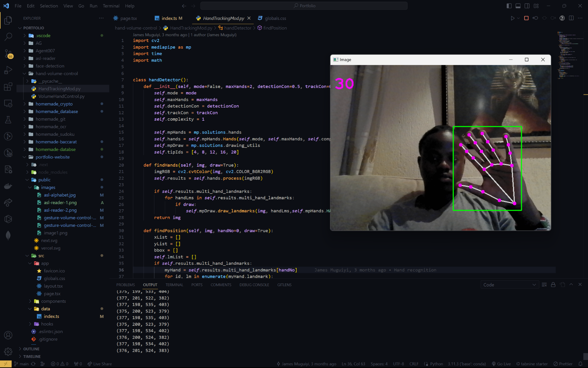The image size is (588, 368).
Task: Toggle Prettier formatter in the status bar
Action: click(563, 364)
